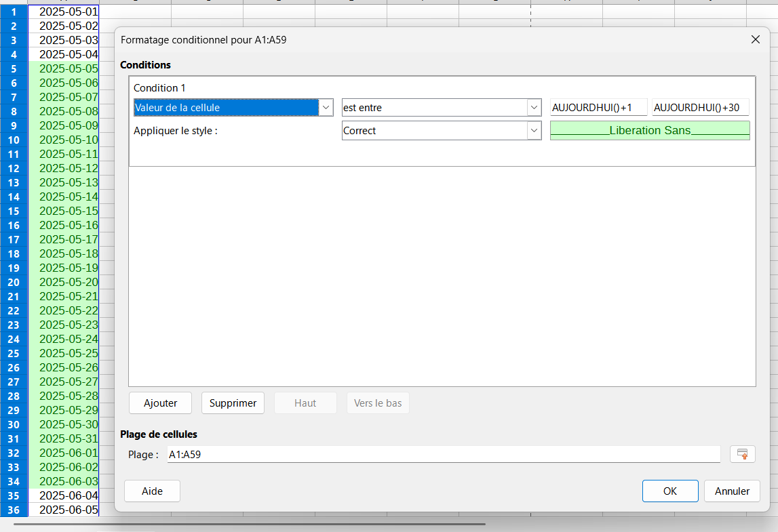Viewport: 778px width, 532px height.
Task: Select cell with date 2025-05-04
Action: pos(64,54)
